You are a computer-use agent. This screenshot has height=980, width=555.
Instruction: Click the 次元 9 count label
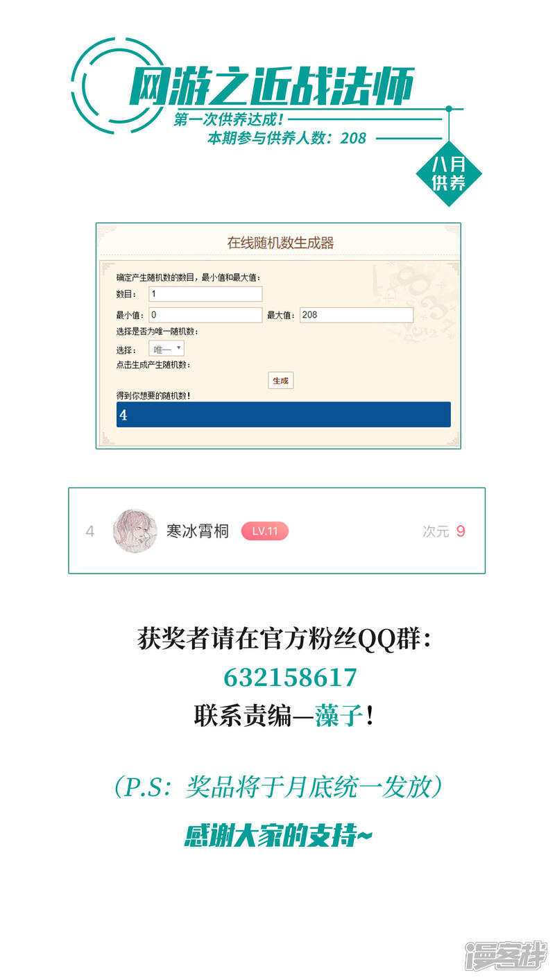444,531
